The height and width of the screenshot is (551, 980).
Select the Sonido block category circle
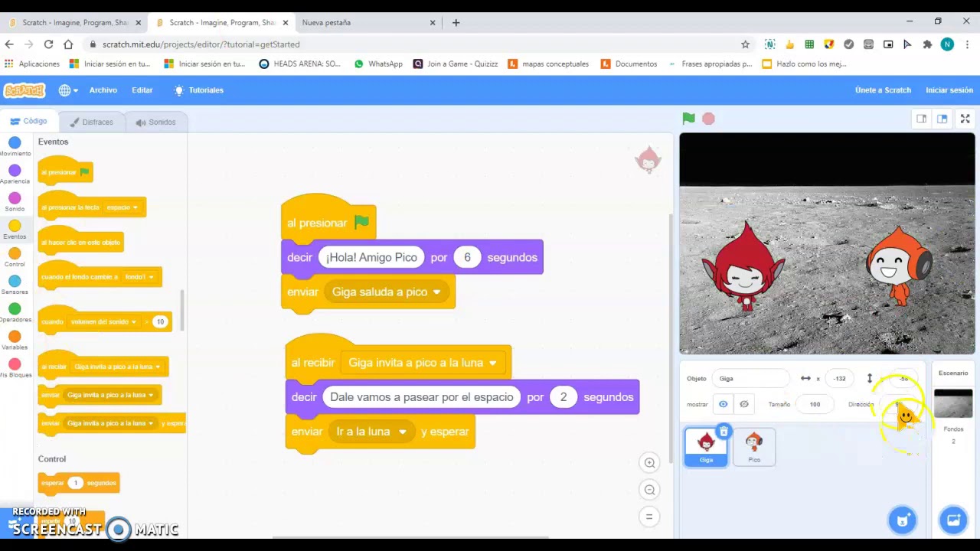[15, 198]
